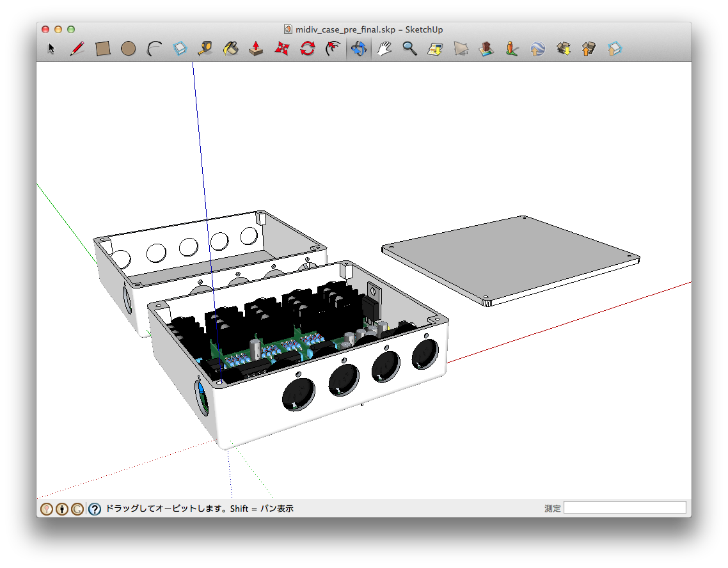728x568 pixels.
Task: Select the Tape Measure tool
Action: point(205,49)
